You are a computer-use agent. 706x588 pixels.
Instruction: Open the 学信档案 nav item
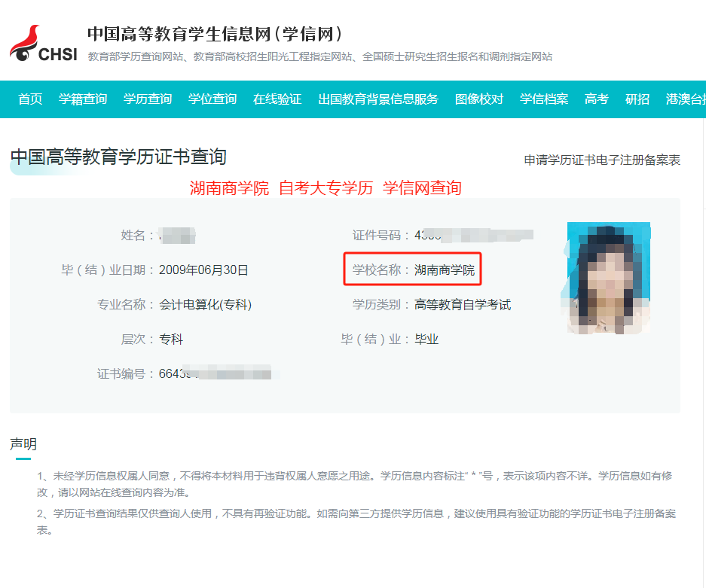[x=544, y=99]
